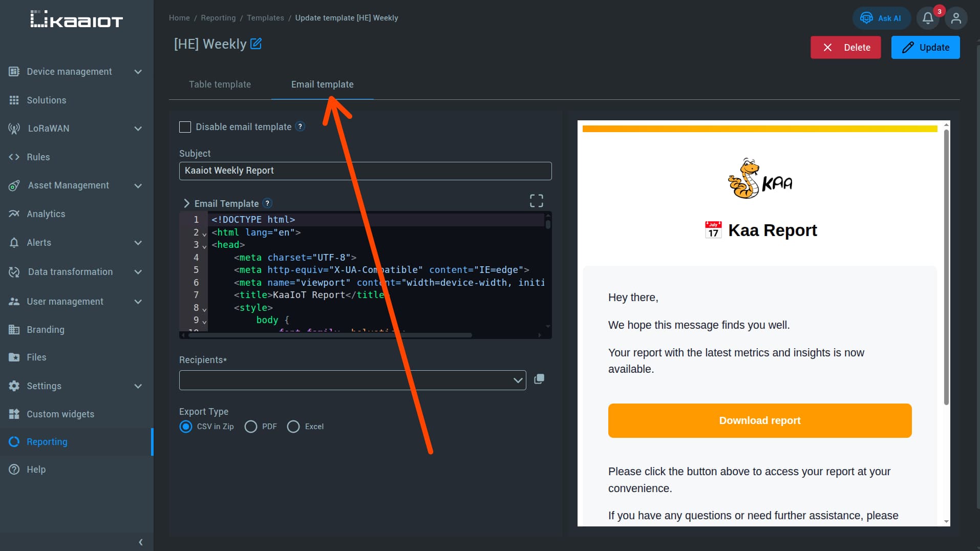Go to Home breadcrumb
This screenshot has width=980, height=551.
click(179, 18)
